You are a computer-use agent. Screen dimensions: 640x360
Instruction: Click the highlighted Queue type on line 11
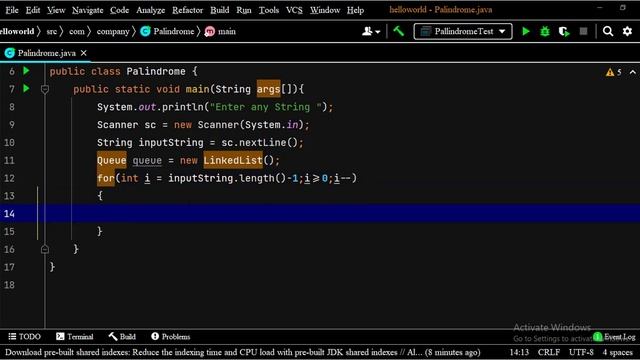click(x=111, y=160)
